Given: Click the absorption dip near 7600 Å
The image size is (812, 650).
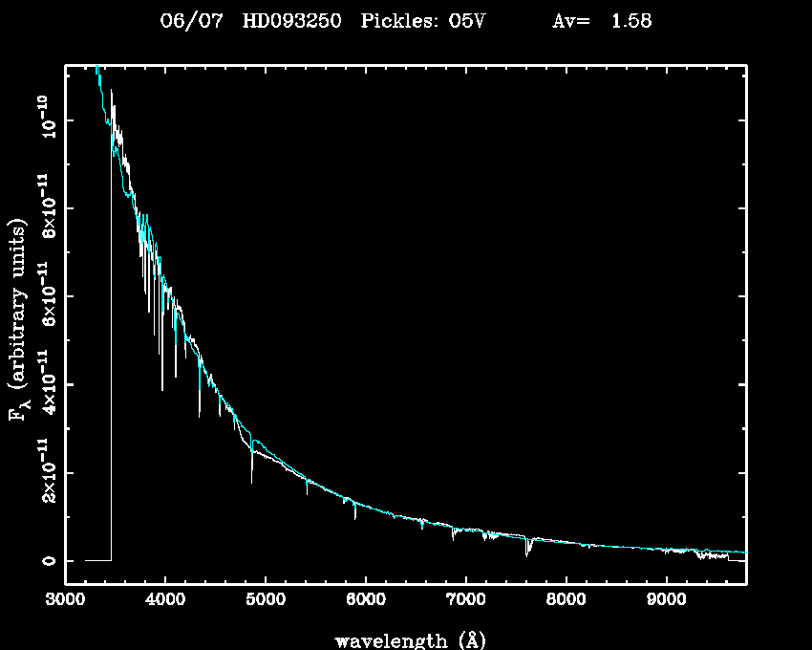Looking at the screenshot, I should click(x=526, y=549).
